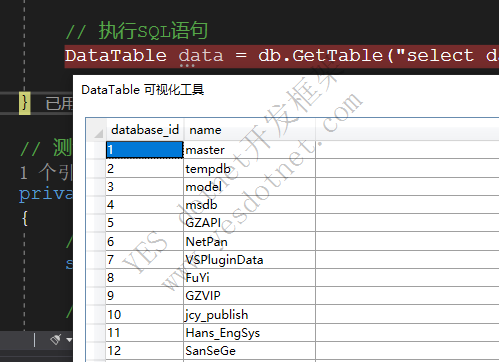This screenshot has width=499, height=362.
Task: Select the GZAPI name cell
Action: coord(249,223)
